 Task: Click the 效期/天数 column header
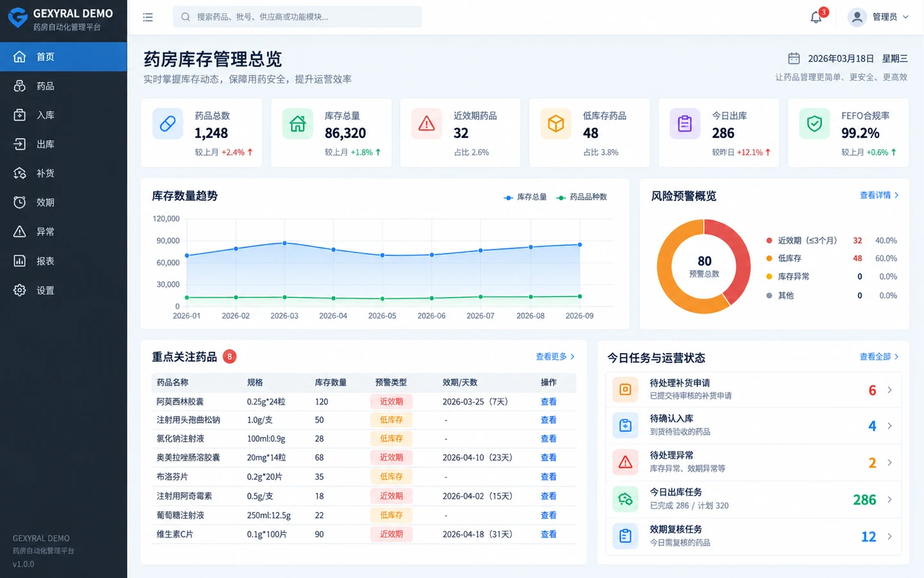click(x=460, y=382)
